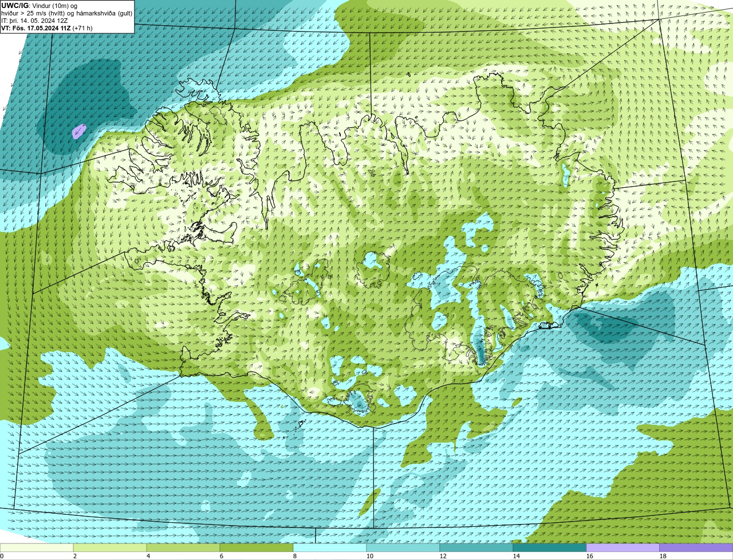Click the scale label '14'

(517, 556)
